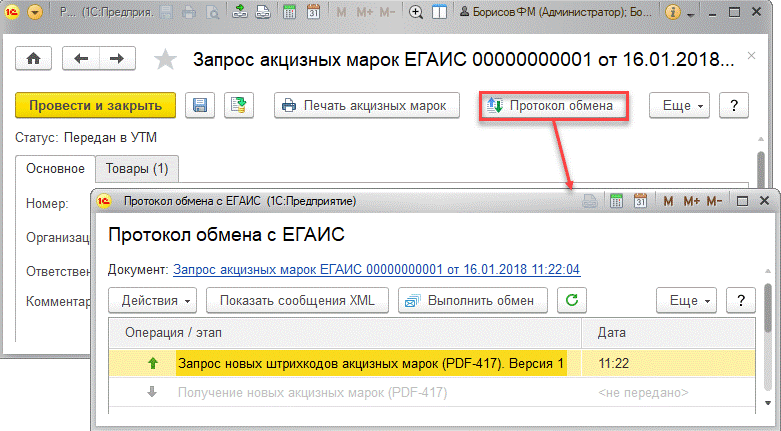
Task: Click the zoom magnifier icon in title bar
Action: point(416,12)
